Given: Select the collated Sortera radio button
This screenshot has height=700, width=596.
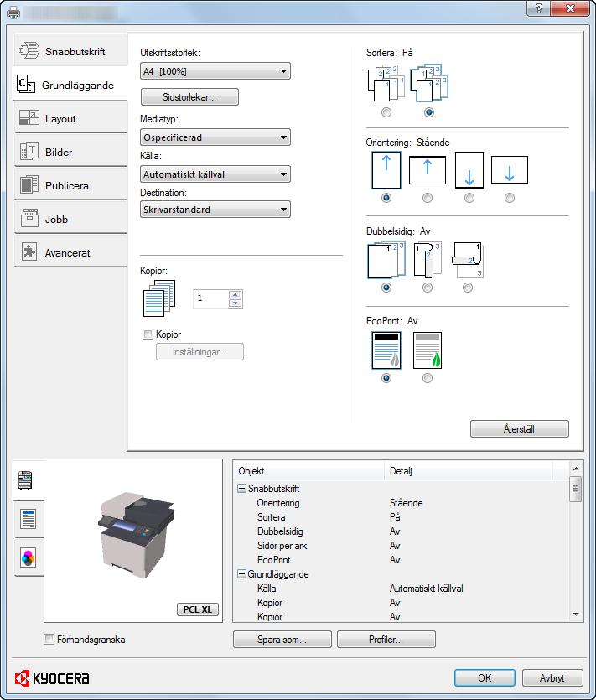Looking at the screenshot, I should click(429, 112).
